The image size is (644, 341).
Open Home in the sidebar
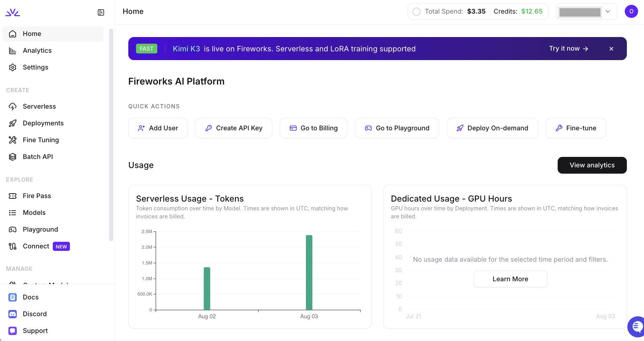coord(53,34)
